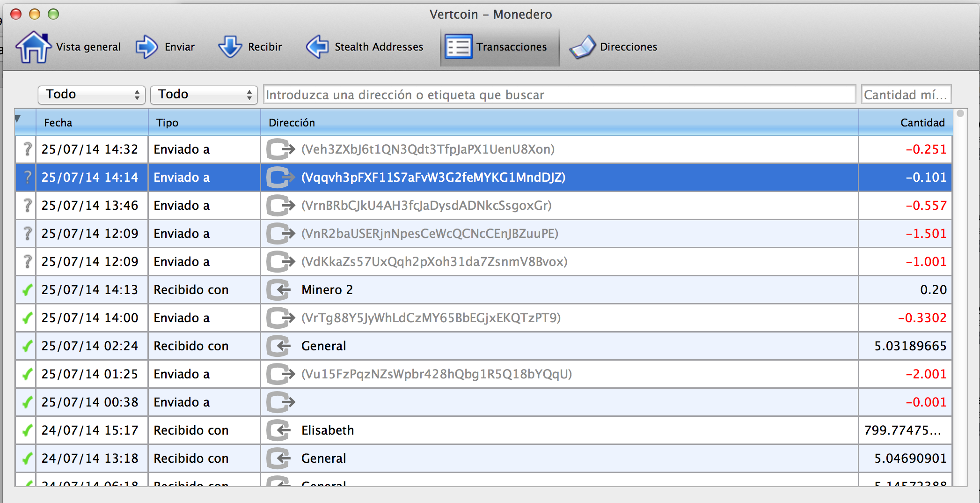
Task: Select address Veh3ZXbJ6t1QN3Qdt3TfpJaPX1UenU8Xon
Action: point(428,149)
